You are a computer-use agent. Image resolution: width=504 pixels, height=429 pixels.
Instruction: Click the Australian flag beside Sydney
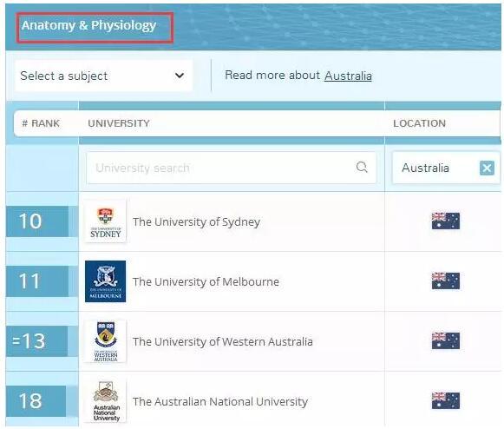coord(446,221)
